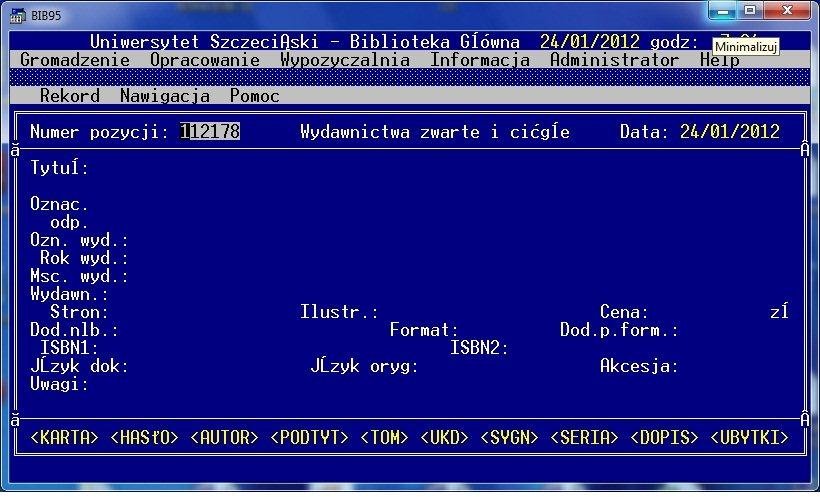Image resolution: width=820 pixels, height=497 pixels.
Task: Click the Rok wyd. field label
Action: [x=84, y=258]
